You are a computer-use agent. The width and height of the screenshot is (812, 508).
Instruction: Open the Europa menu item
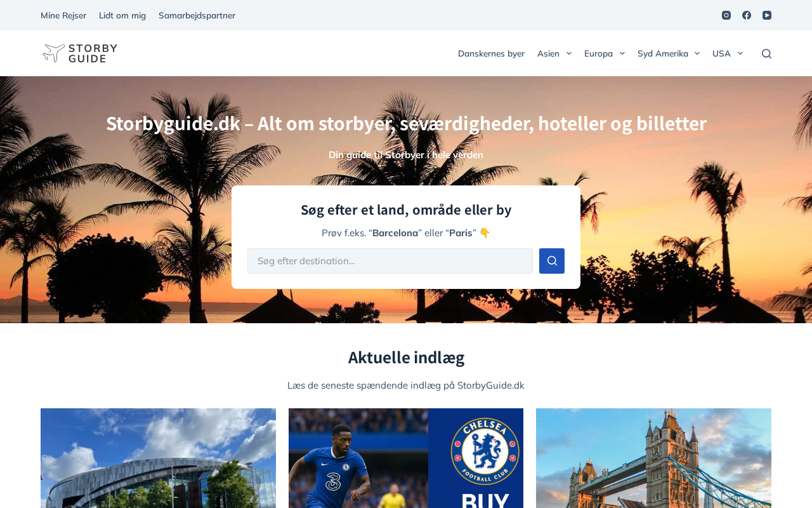coord(598,53)
